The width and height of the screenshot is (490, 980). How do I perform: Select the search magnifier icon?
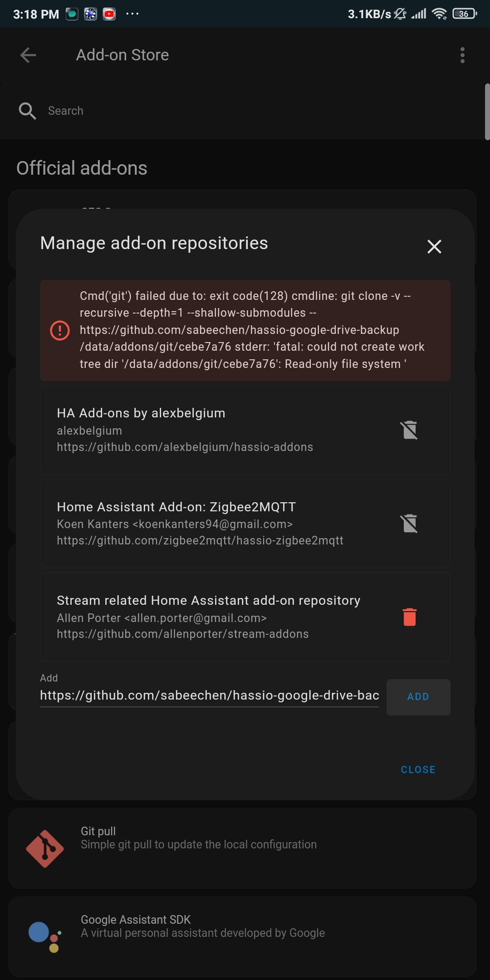click(x=27, y=110)
